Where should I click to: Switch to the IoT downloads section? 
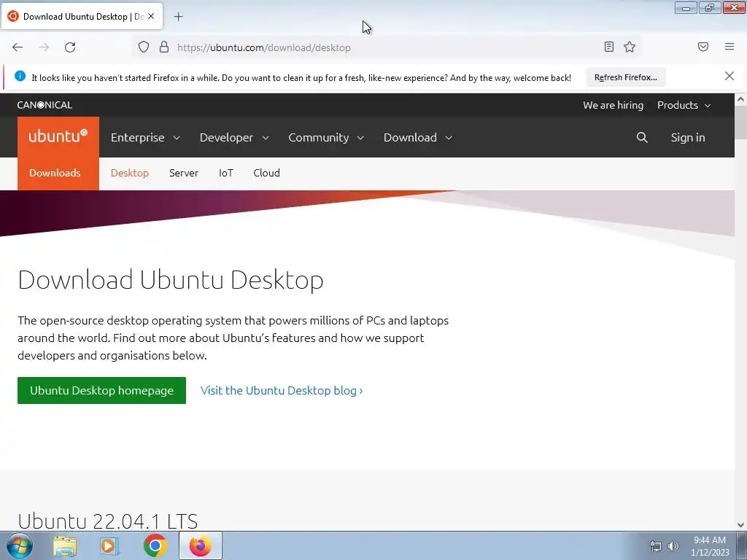[x=226, y=173]
